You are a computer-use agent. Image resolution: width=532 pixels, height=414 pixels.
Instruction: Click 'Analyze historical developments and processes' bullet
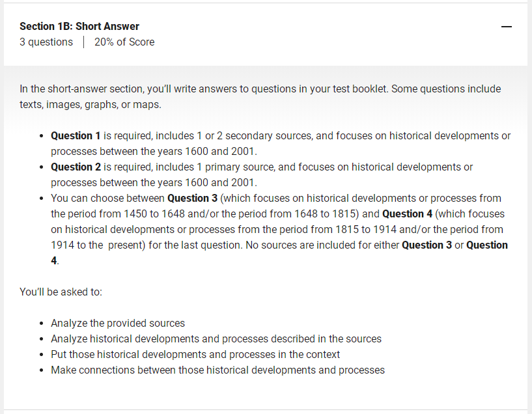216,338
